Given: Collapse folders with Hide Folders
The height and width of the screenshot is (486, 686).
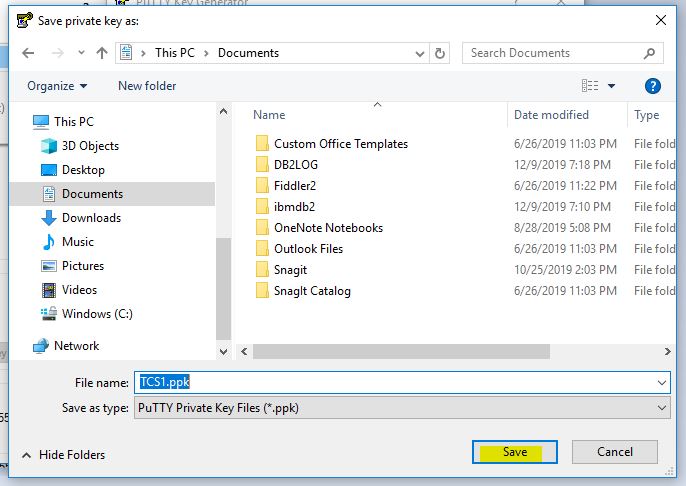Looking at the screenshot, I should pos(63,455).
